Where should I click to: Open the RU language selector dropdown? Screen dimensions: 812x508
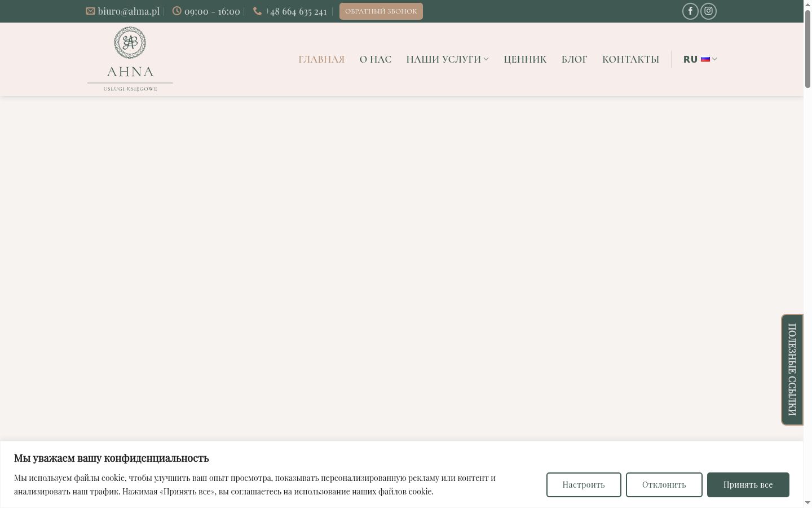700,59
